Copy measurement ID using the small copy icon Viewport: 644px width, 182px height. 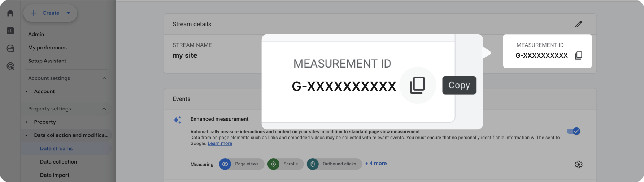[579, 55]
